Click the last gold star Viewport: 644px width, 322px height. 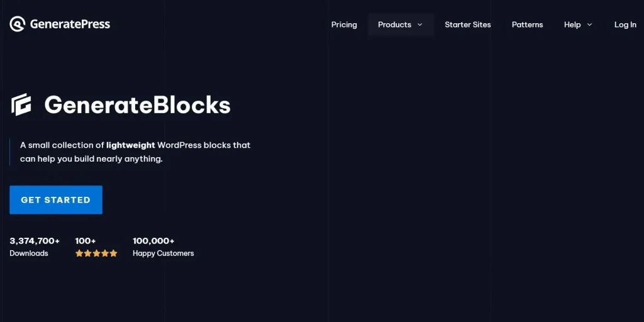pyautogui.click(x=113, y=253)
